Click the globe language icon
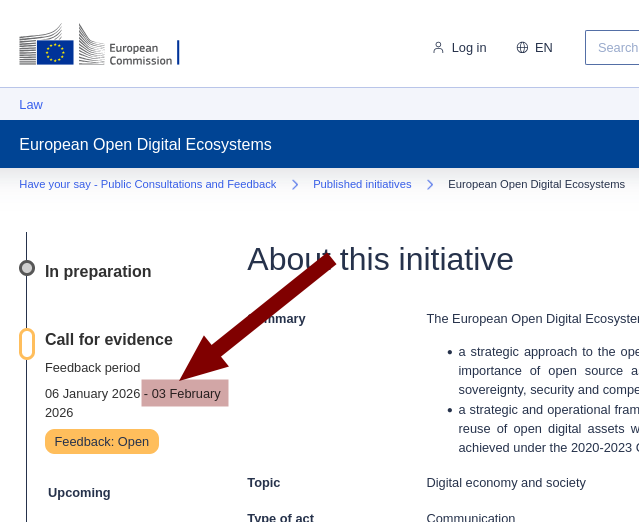639x522 pixels. (x=522, y=47)
